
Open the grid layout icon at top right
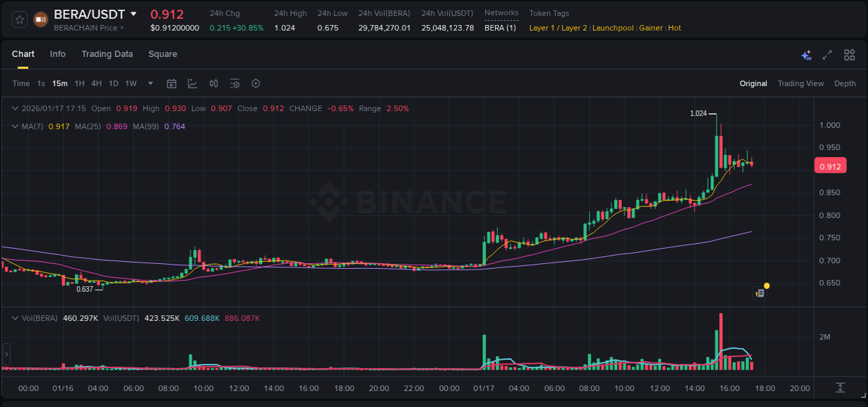tap(849, 54)
